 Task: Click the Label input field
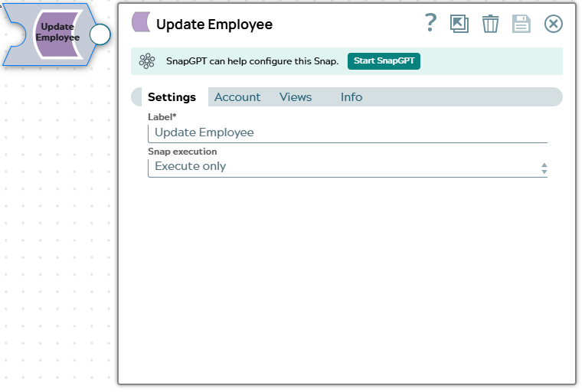[x=348, y=132]
